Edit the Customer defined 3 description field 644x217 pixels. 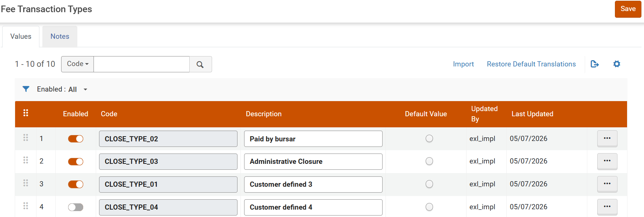313,185
